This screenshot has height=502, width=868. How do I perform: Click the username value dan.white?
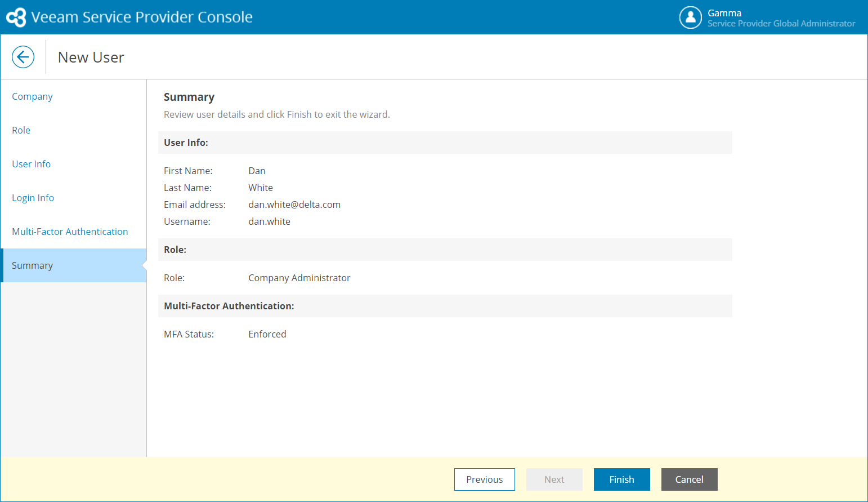click(x=270, y=221)
